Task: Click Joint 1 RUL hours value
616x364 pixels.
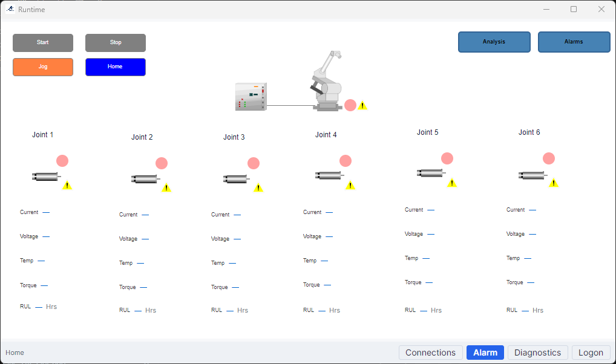Action: pos(39,307)
